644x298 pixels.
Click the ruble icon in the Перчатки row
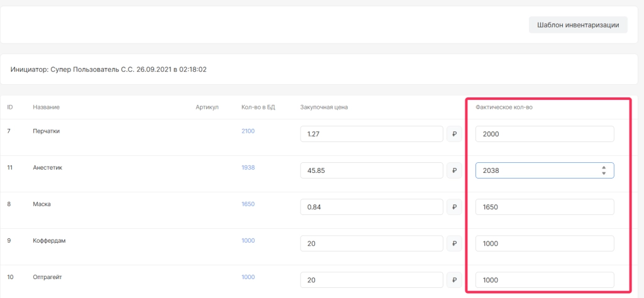click(x=454, y=134)
